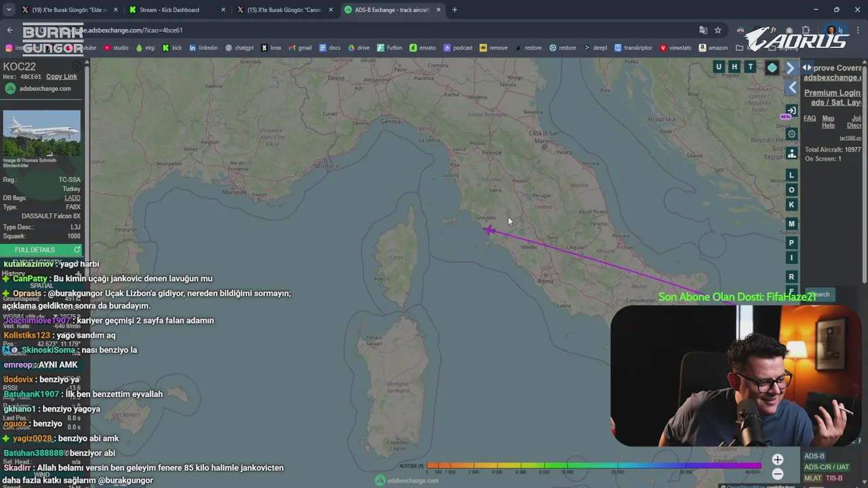Open the viewstats bookmark

pyautogui.click(x=675, y=47)
